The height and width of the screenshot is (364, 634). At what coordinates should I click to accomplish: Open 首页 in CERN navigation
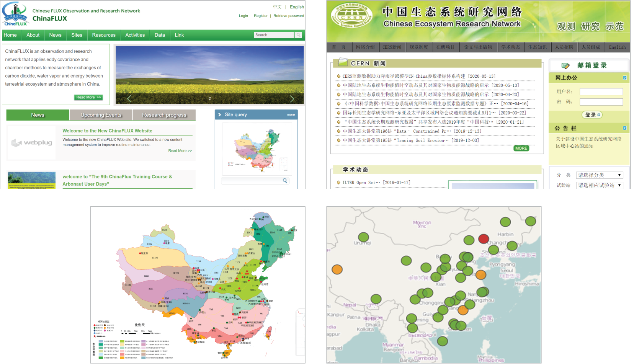point(339,47)
